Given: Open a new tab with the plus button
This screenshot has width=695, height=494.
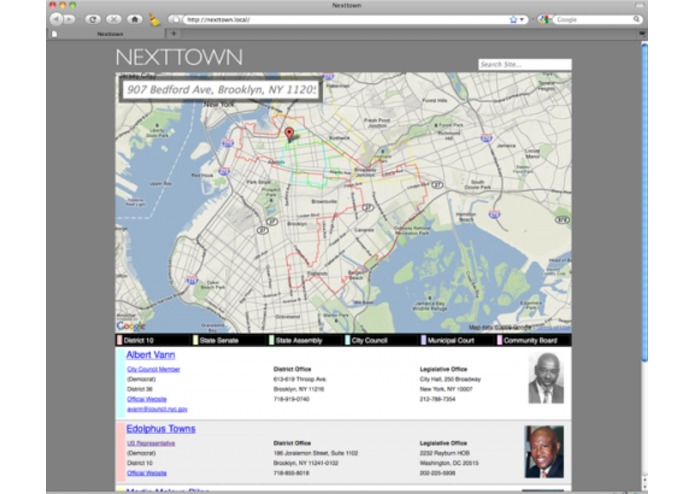Looking at the screenshot, I should click(x=174, y=33).
